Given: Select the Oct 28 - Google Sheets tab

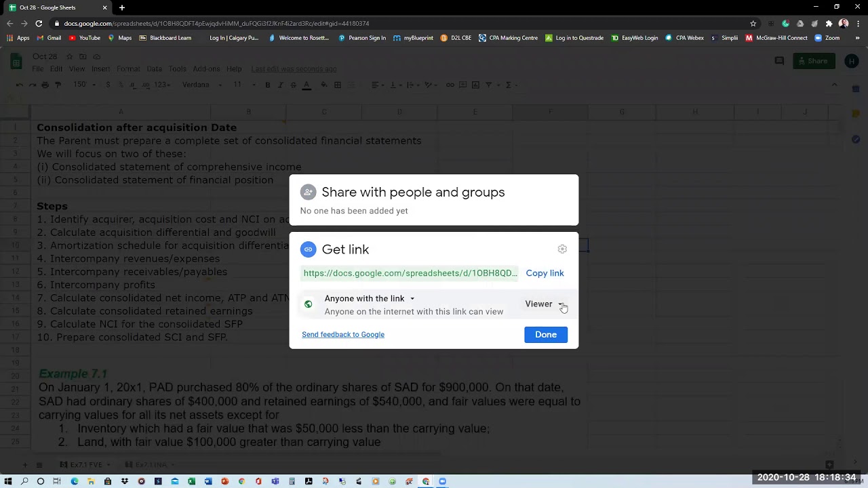Looking at the screenshot, I should click(58, 7).
